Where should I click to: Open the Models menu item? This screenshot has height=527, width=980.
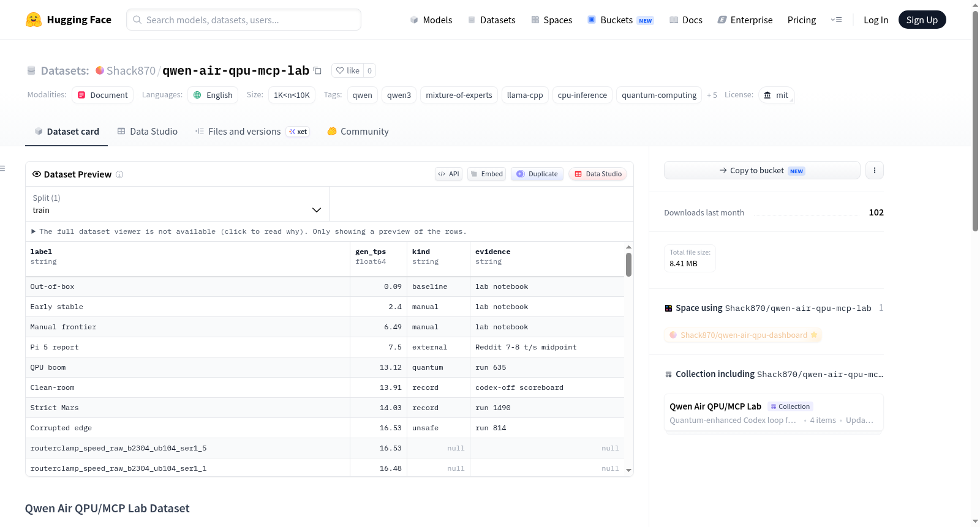click(x=431, y=20)
